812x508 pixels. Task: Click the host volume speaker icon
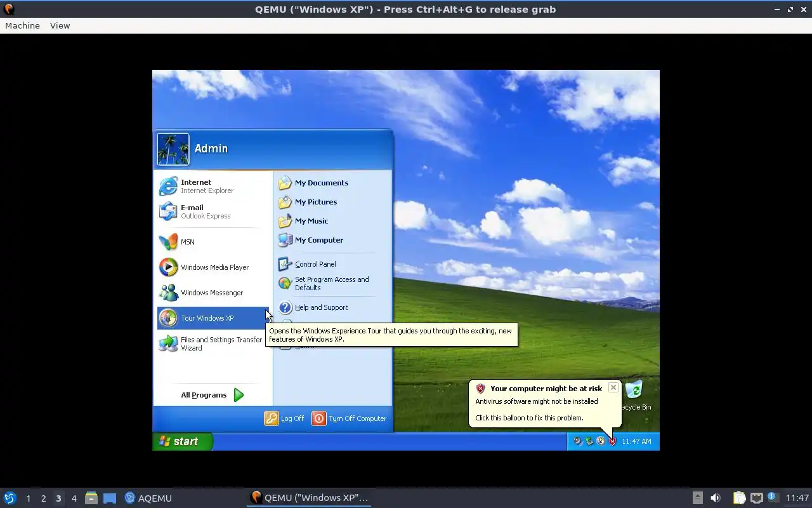pyautogui.click(x=716, y=498)
